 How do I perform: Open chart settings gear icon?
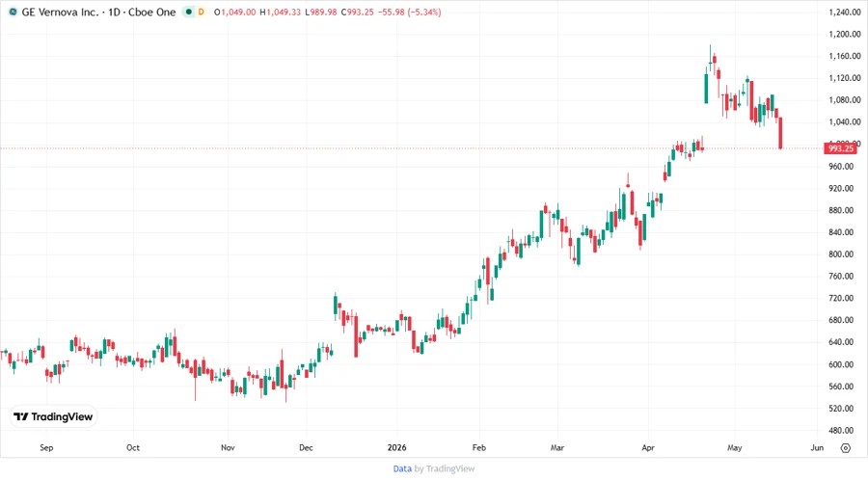pyautogui.click(x=845, y=448)
